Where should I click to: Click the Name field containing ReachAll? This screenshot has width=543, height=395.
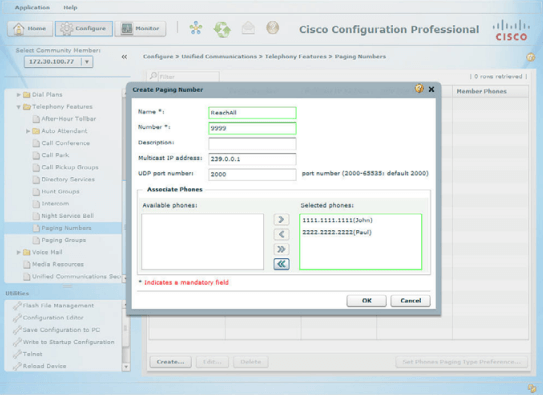pyautogui.click(x=252, y=113)
